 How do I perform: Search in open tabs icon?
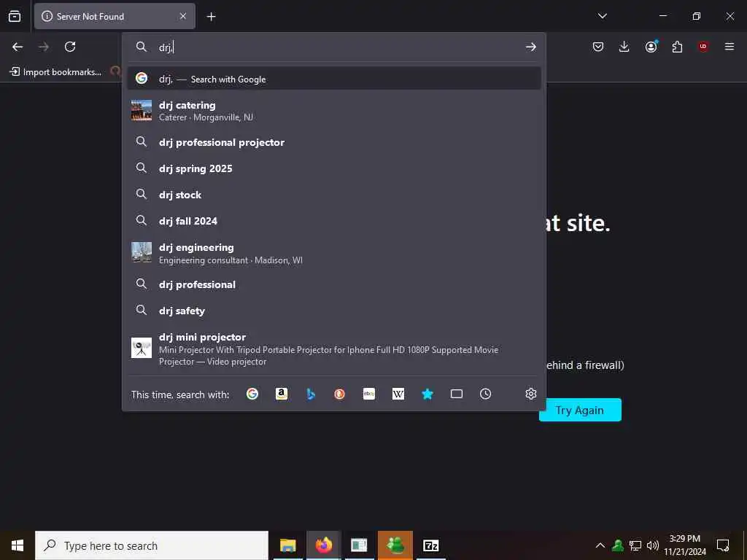457,394
